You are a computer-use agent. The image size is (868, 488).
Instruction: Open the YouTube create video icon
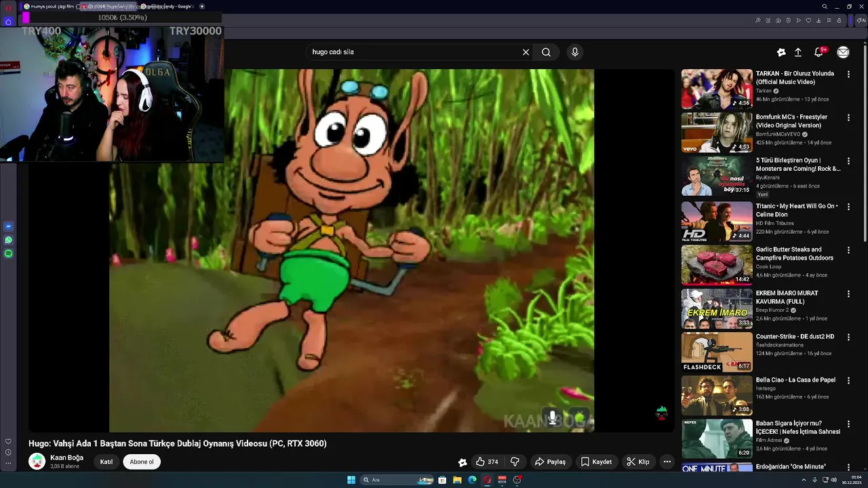coord(781,52)
